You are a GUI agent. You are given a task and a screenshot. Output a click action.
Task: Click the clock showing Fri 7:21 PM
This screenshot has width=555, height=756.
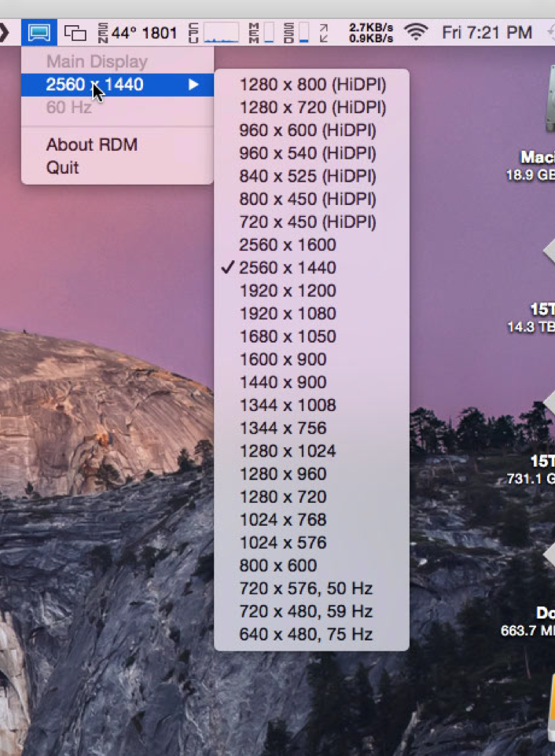point(487,33)
